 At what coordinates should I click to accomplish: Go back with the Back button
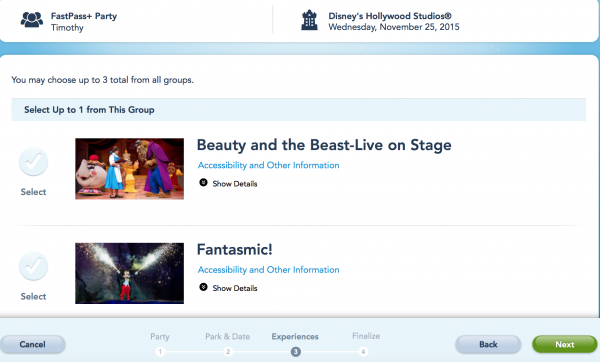pos(488,344)
